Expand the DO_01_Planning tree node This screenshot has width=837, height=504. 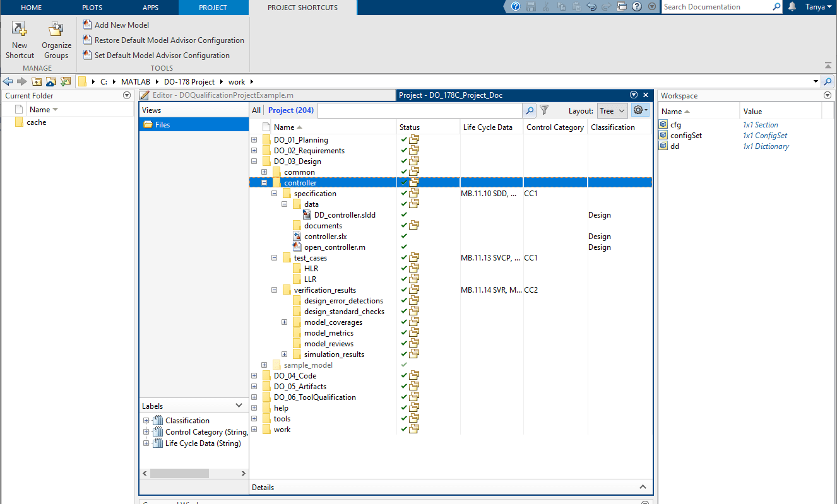(254, 139)
